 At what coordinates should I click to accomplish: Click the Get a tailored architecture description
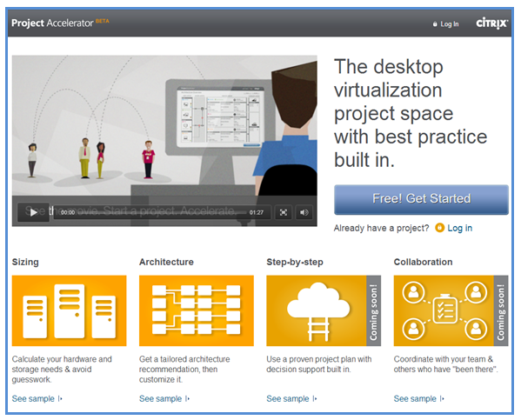[184, 370]
